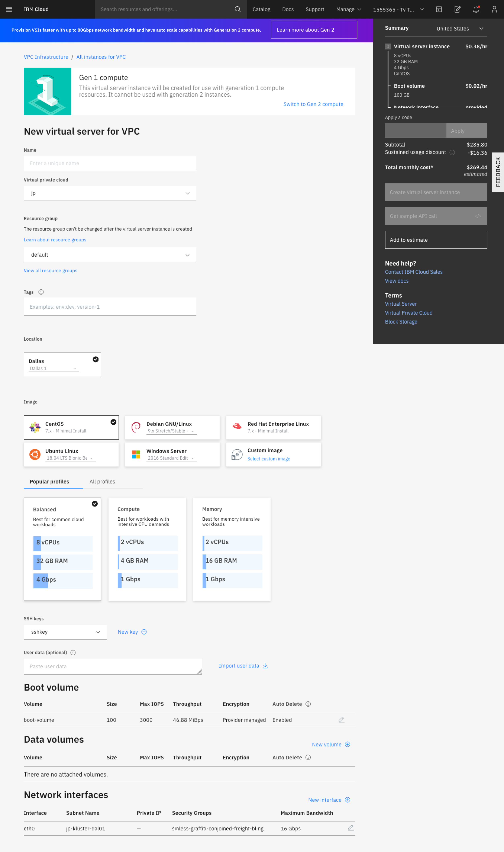The image size is (504, 852).
Task: Select the Red Hat Enterprise Linux image
Action: coord(273,427)
